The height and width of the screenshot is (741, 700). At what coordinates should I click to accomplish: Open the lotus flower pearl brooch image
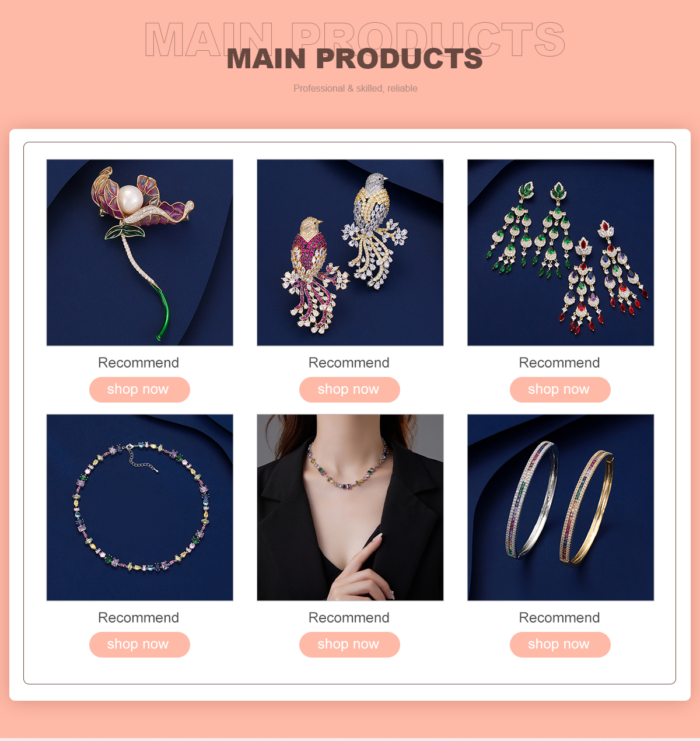coord(139,253)
